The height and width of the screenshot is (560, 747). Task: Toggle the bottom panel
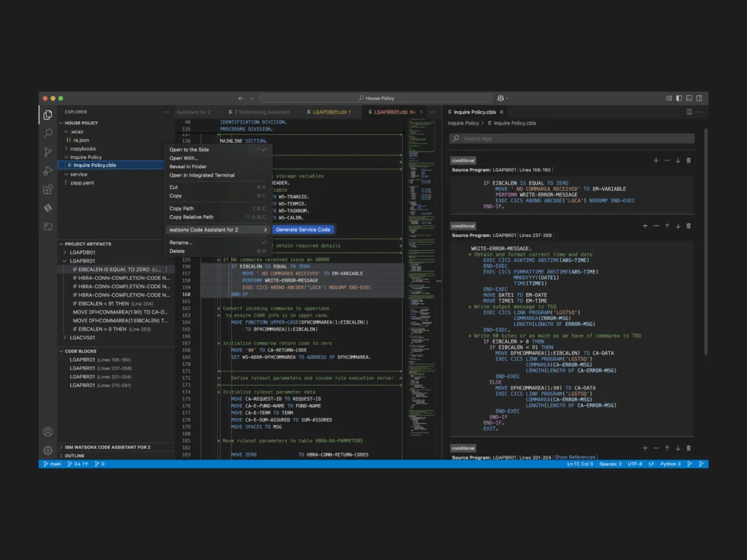click(689, 98)
